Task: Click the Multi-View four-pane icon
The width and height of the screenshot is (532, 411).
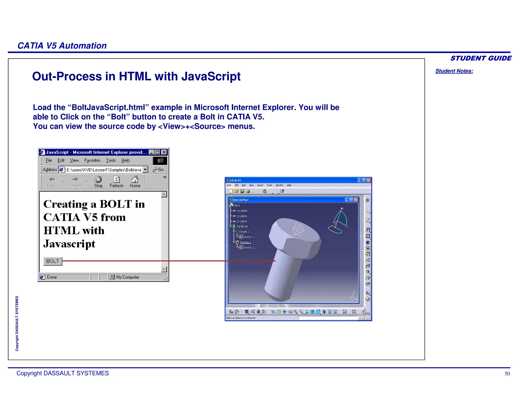Action: (312, 312)
